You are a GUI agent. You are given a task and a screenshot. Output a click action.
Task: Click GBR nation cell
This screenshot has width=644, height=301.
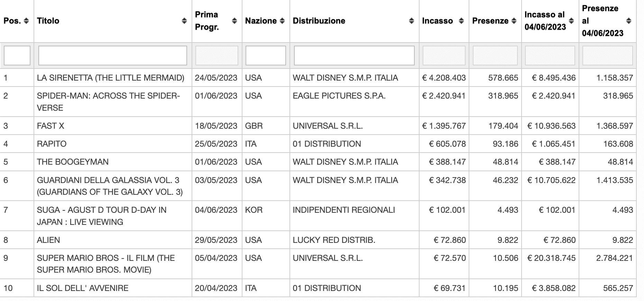pyautogui.click(x=254, y=126)
